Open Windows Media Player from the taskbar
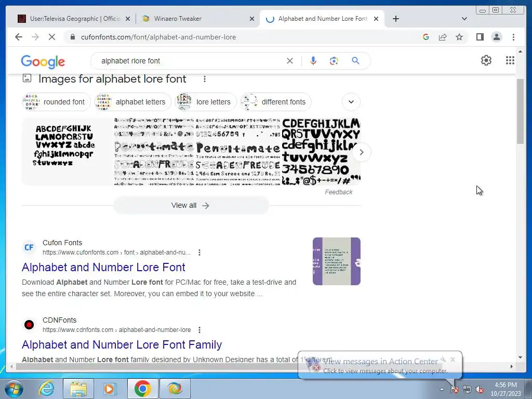Screen dimensions: 532x399 point(110,389)
